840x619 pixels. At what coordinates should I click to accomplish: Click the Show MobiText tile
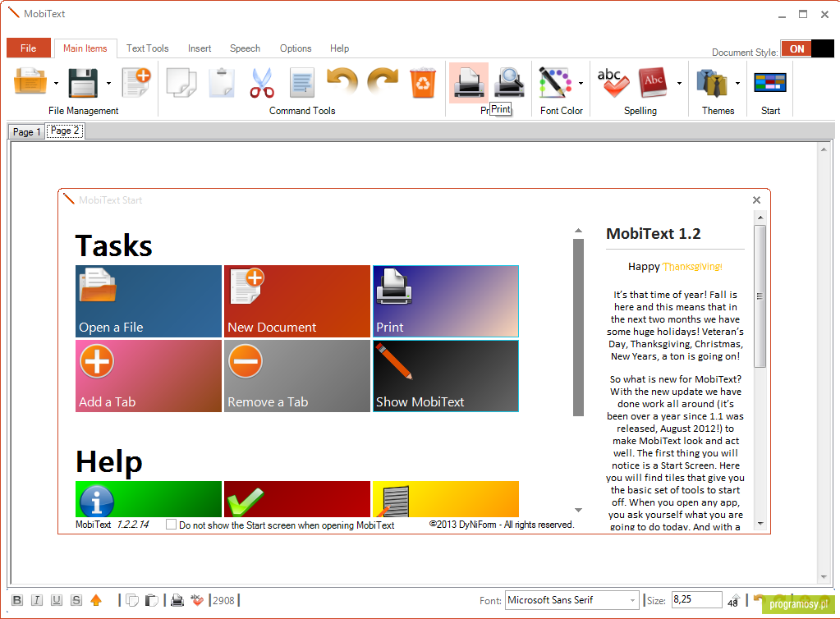click(x=446, y=376)
